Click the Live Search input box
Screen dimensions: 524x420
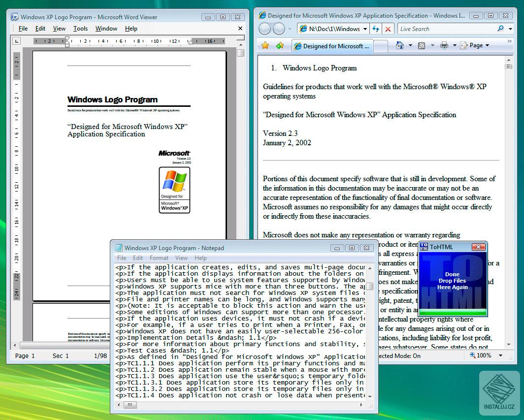[x=446, y=29]
